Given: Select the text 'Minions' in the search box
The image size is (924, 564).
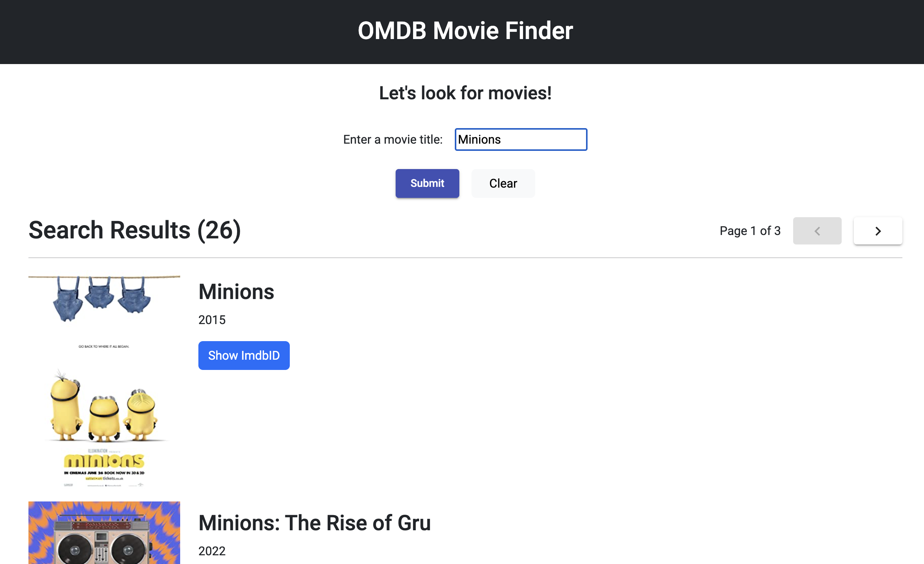Looking at the screenshot, I should 479,139.
